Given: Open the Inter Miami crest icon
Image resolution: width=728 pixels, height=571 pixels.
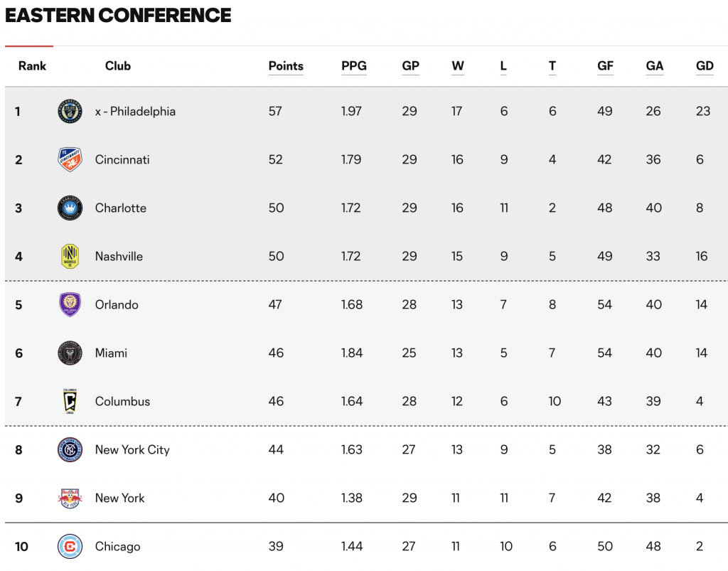Looking at the screenshot, I should (70, 353).
